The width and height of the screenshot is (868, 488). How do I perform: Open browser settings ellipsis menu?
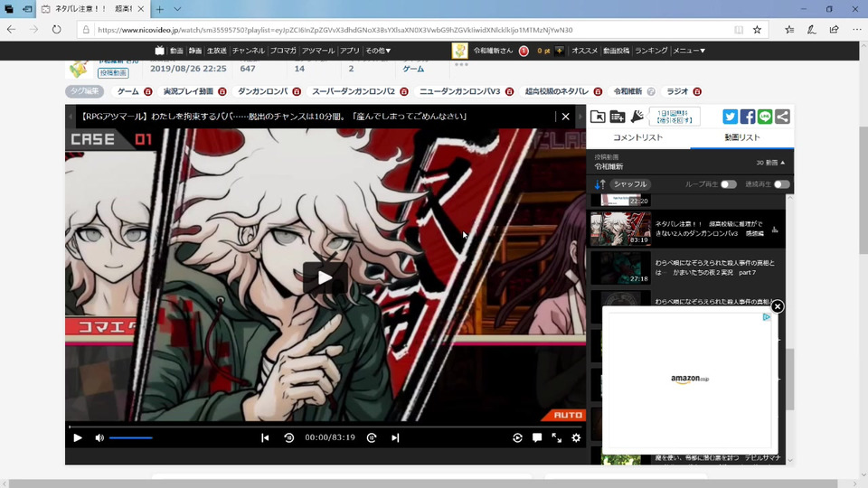(856, 29)
